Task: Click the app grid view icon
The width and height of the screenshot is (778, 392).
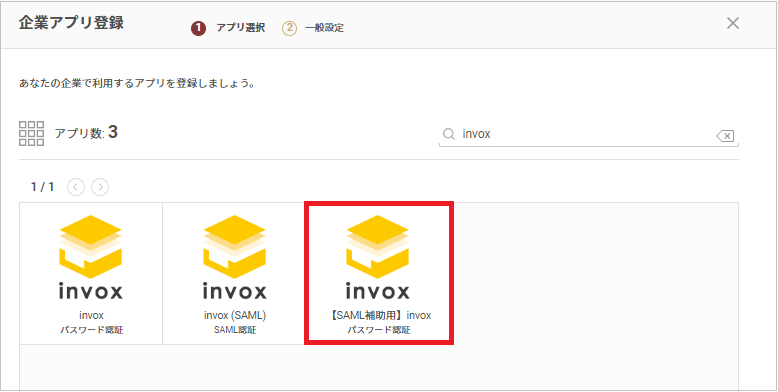Action: pos(31,133)
